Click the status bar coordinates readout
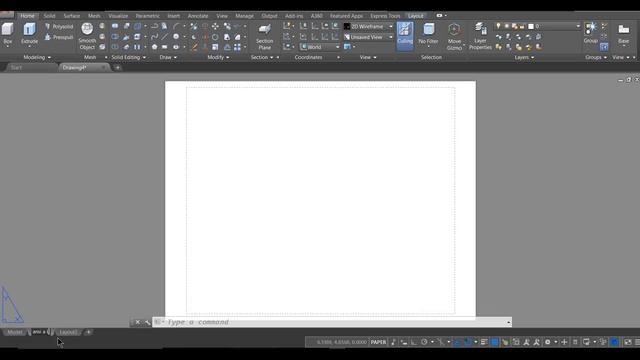 click(x=341, y=342)
